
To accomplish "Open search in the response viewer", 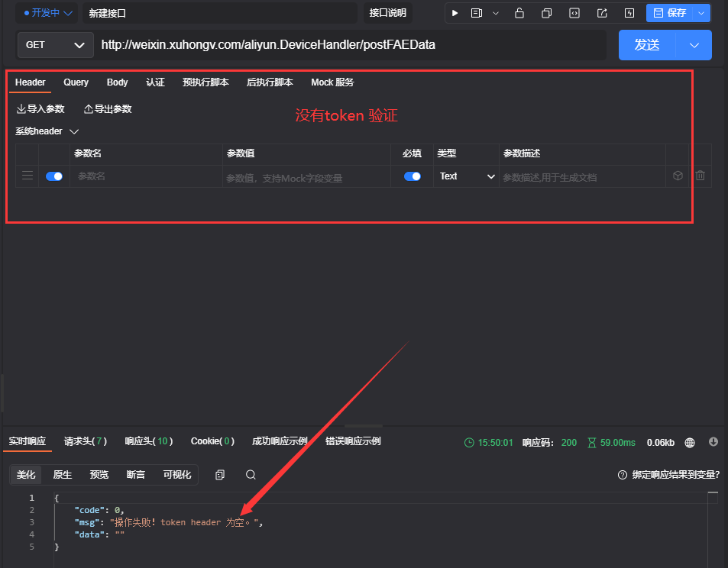I will click(251, 474).
